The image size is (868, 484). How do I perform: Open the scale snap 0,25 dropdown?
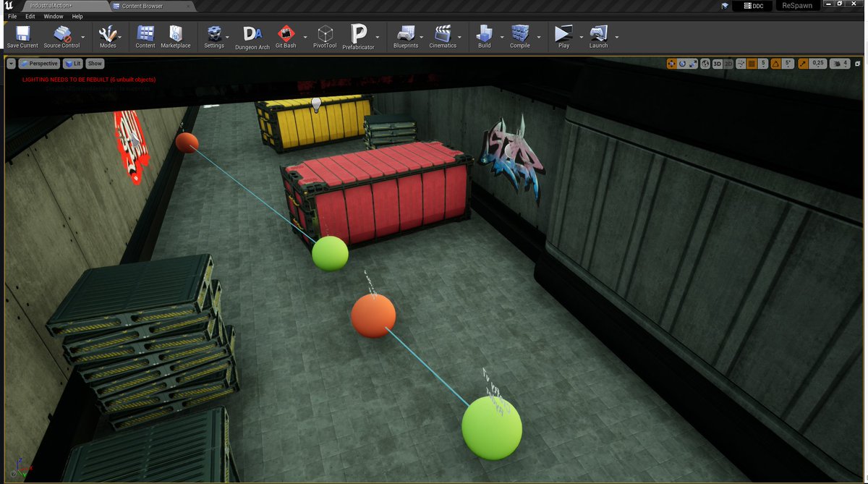(817, 64)
